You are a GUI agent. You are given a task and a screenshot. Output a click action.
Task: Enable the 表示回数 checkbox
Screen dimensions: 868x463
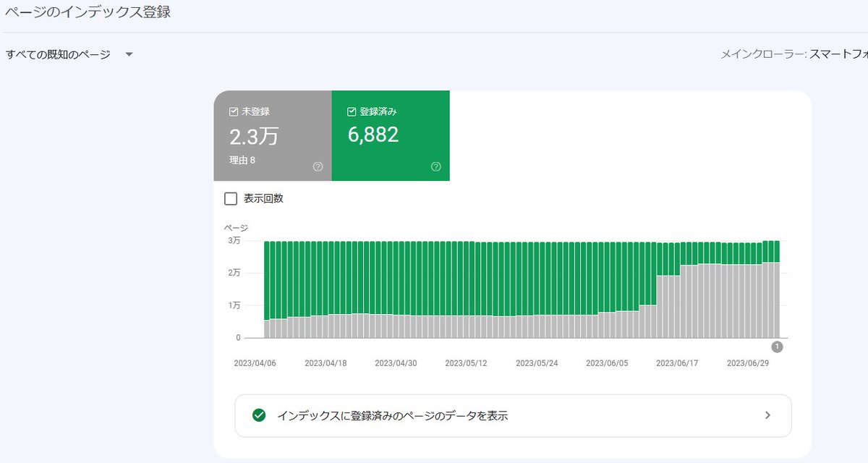231,198
